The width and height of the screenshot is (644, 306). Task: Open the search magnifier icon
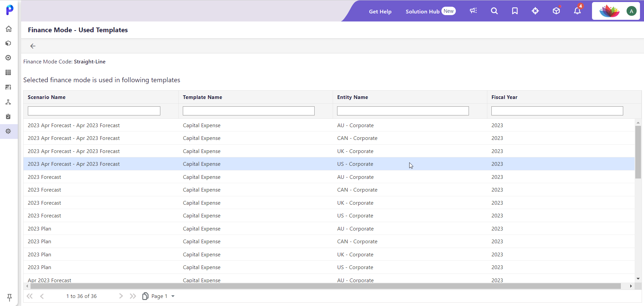tap(494, 11)
